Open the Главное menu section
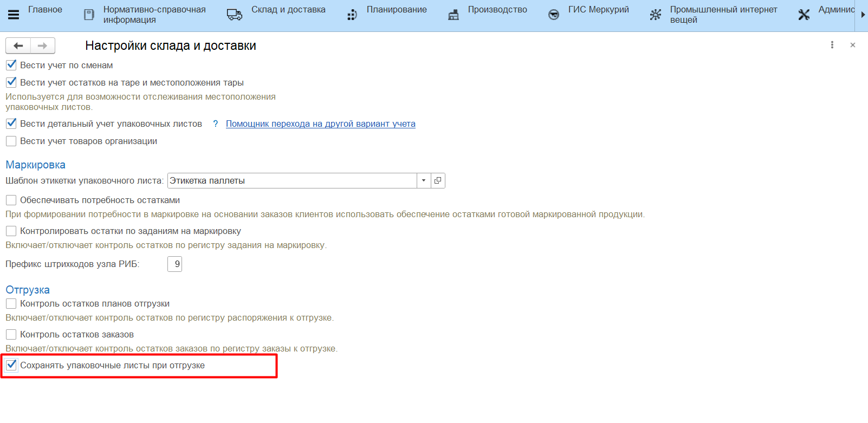Image resolution: width=868 pixels, height=423 pixels. (x=45, y=10)
